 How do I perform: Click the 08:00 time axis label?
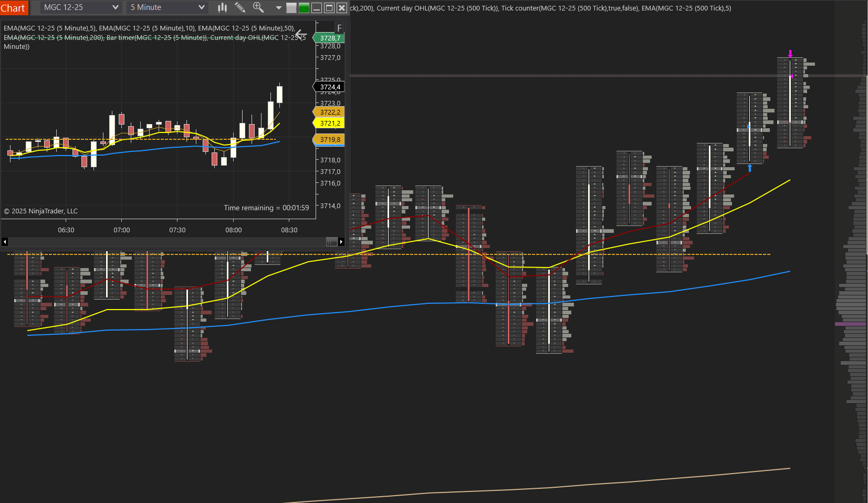(x=234, y=230)
